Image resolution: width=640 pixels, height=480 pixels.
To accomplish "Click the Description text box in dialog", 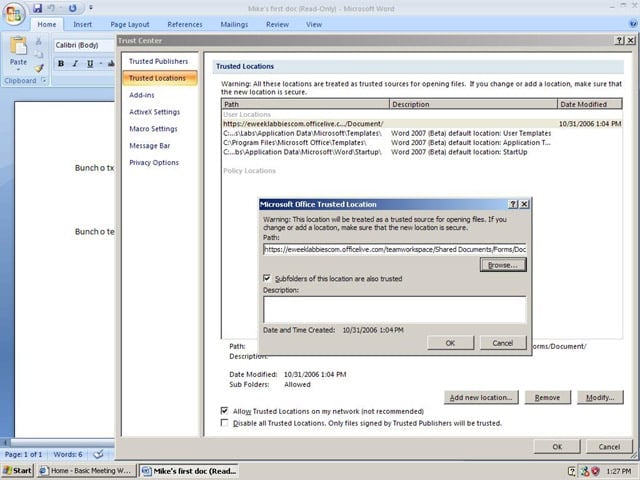I will [395, 309].
